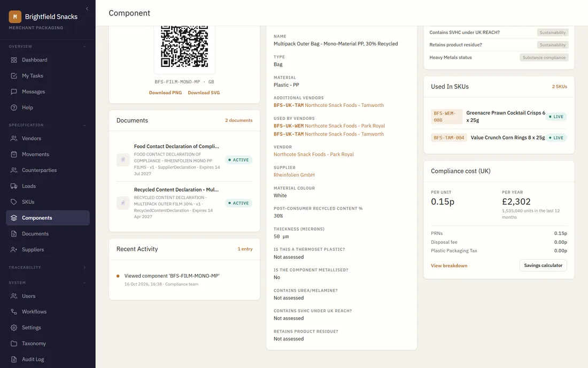Open the Food Contact Declaration document title

click(x=176, y=147)
